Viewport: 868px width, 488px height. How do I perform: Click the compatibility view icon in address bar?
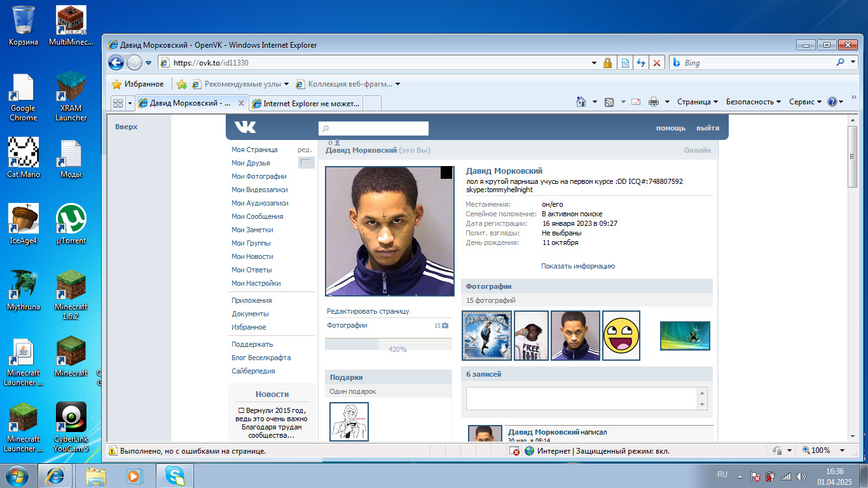625,63
